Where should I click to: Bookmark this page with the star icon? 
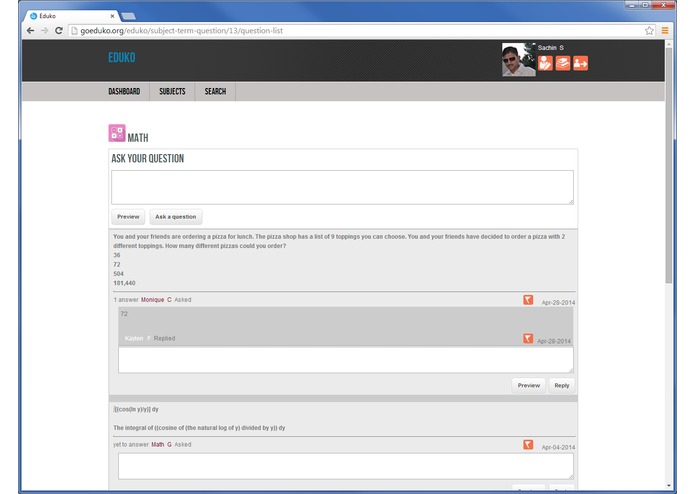point(649,31)
